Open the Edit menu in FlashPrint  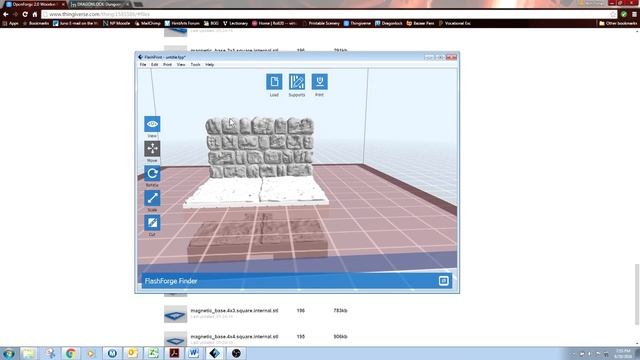[154, 64]
